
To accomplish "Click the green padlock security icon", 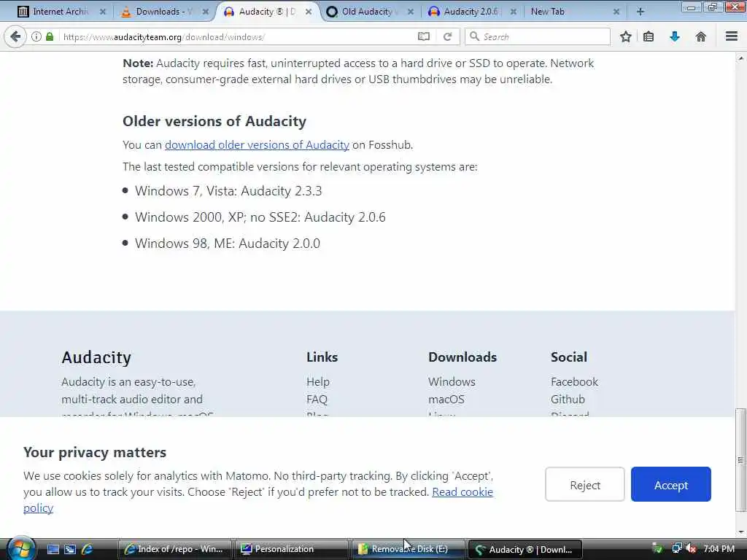I will tap(50, 36).
